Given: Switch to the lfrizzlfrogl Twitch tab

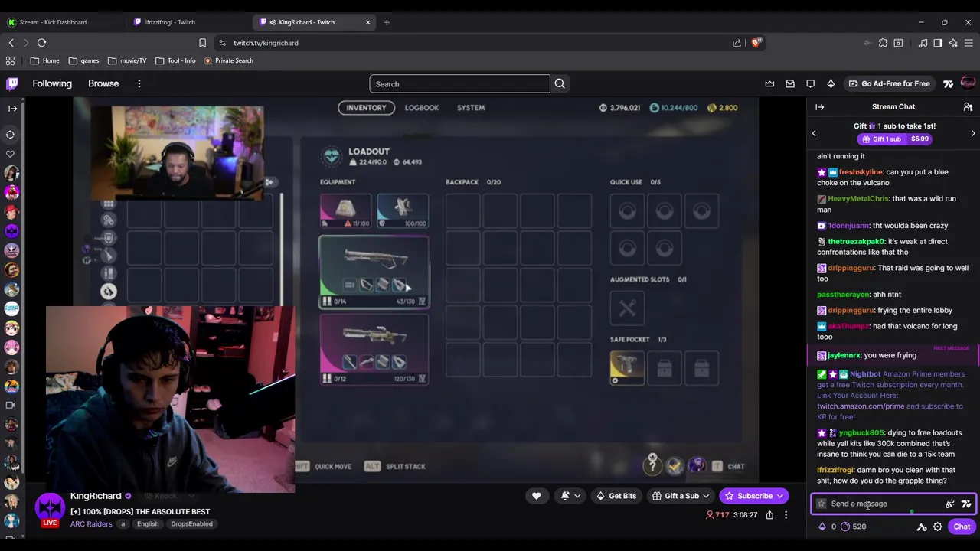Looking at the screenshot, I should point(188,22).
